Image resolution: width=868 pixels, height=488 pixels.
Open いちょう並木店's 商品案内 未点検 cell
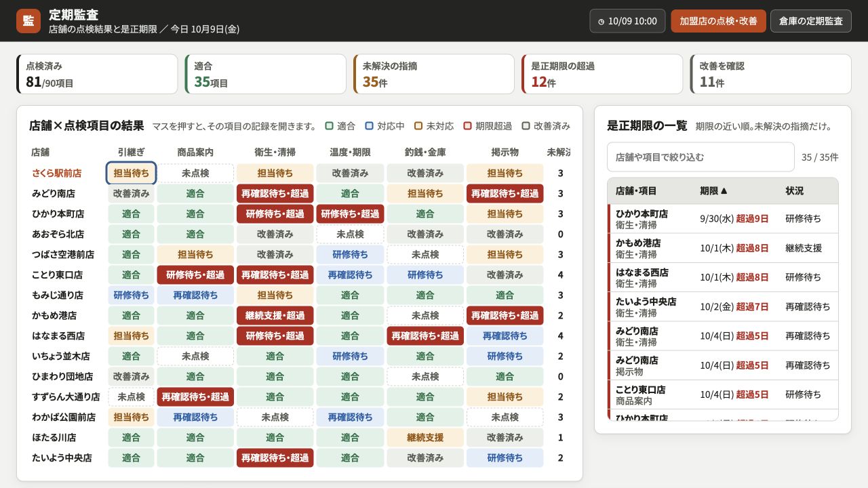coord(195,357)
